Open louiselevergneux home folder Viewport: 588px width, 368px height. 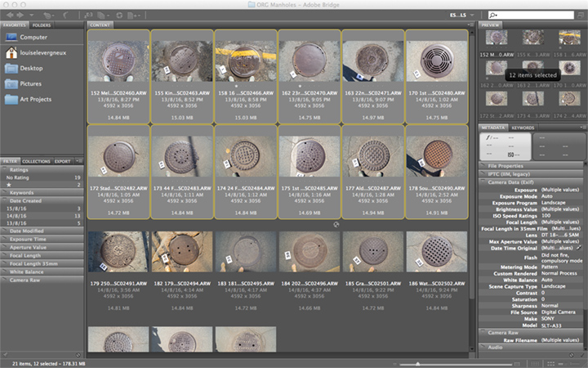(x=36, y=52)
